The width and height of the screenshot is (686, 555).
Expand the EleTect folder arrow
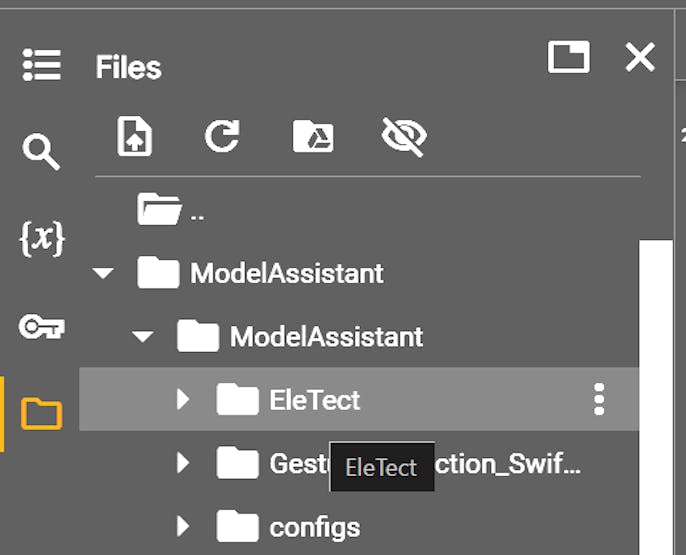pos(182,400)
